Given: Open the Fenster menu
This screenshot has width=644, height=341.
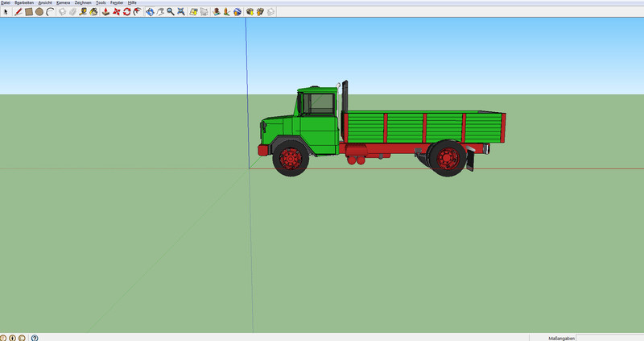Looking at the screenshot, I should pyautogui.click(x=117, y=2).
